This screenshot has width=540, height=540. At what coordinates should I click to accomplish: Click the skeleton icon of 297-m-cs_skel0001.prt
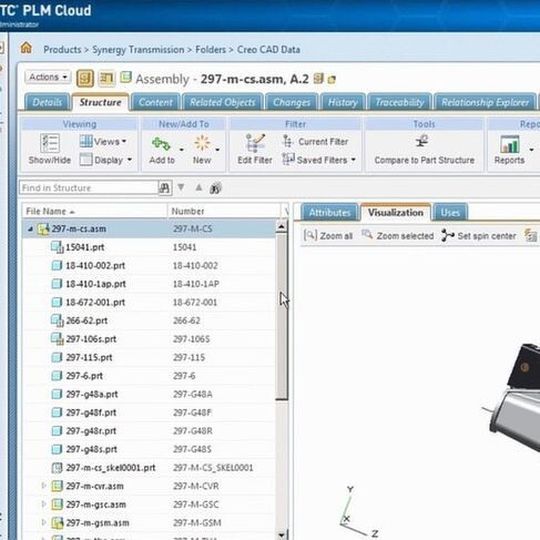click(x=56, y=468)
